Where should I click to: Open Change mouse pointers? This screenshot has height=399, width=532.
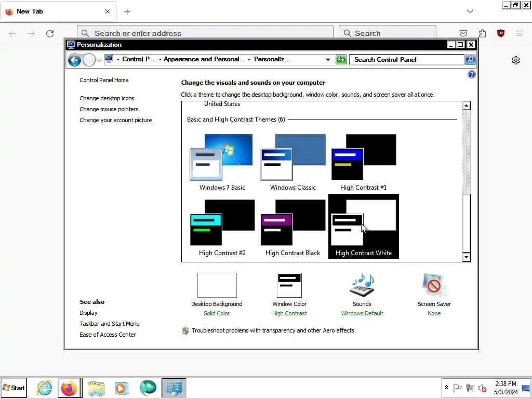[109, 109]
